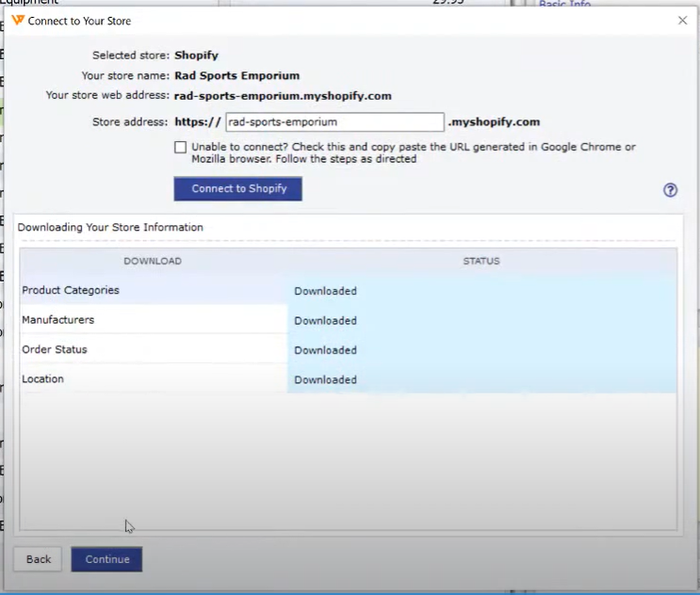Image resolution: width=700 pixels, height=595 pixels.
Task: Select the Order Status row
Action: pyautogui.click(x=349, y=349)
